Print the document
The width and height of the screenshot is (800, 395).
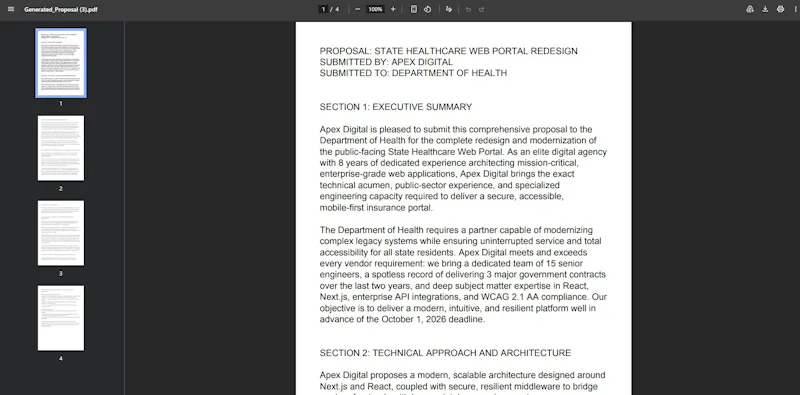tap(780, 9)
